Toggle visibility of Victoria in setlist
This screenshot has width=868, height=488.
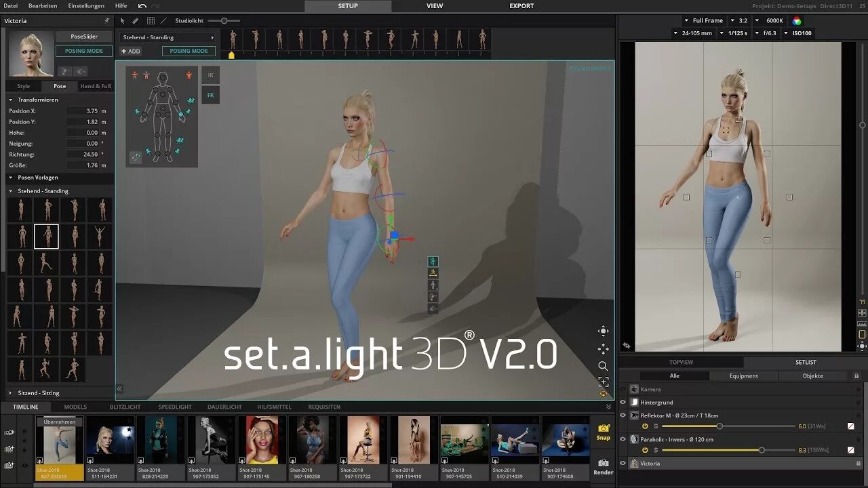(x=623, y=464)
